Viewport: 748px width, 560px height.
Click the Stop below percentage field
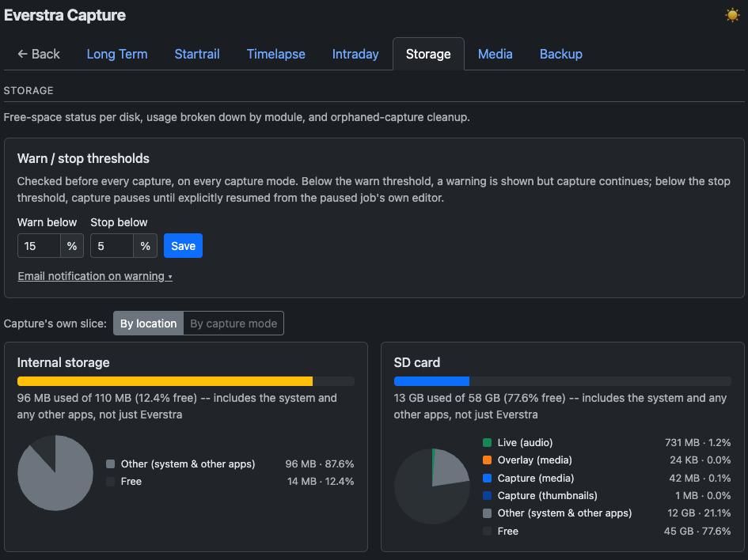tap(112, 246)
